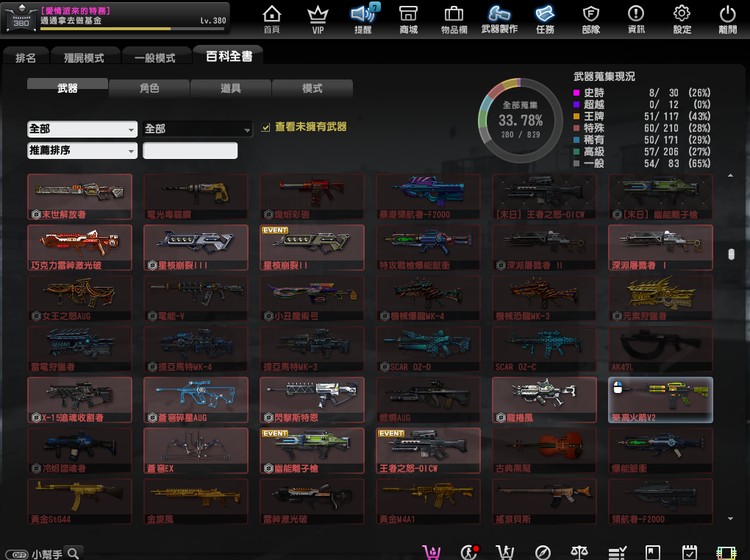Viewport: 750px width, 560px height.
Task: Select the 武器 sub-tab
Action: point(67,88)
